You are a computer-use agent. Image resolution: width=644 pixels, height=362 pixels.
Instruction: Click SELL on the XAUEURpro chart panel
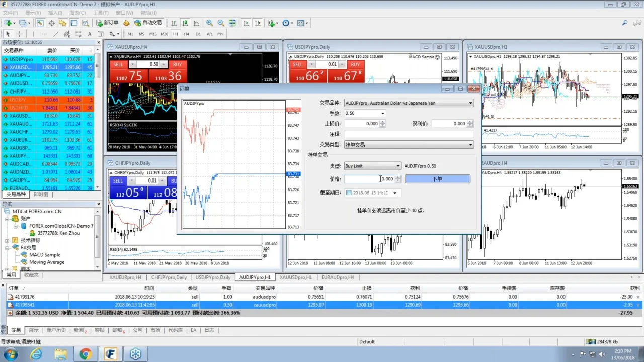[118, 64]
